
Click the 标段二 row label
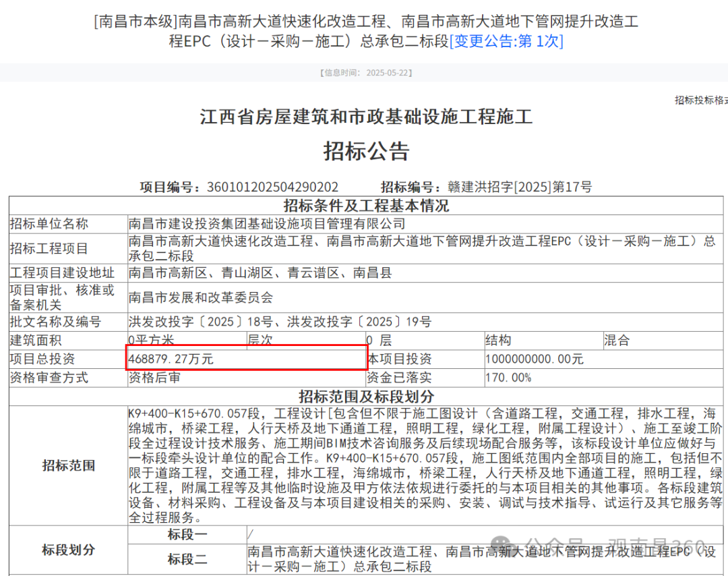click(187, 559)
